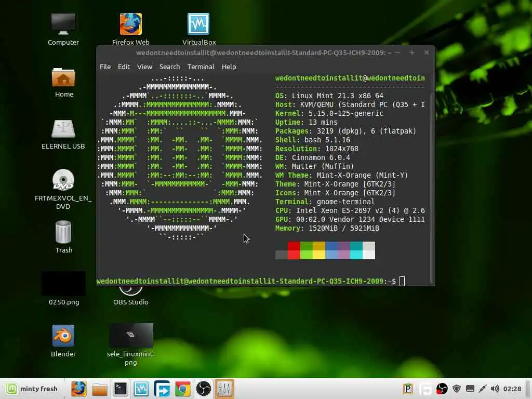The width and height of the screenshot is (532, 399).
Task: Click the "Memory: 1520MiB / 5921MiB" line
Action: (x=327, y=229)
